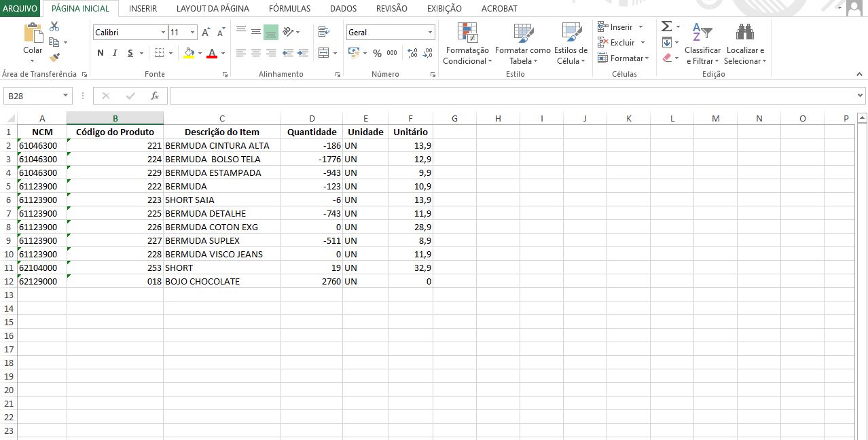Click the Formatar como Tabela button
The height and width of the screenshot is (440, 868).
pos(523,43)
